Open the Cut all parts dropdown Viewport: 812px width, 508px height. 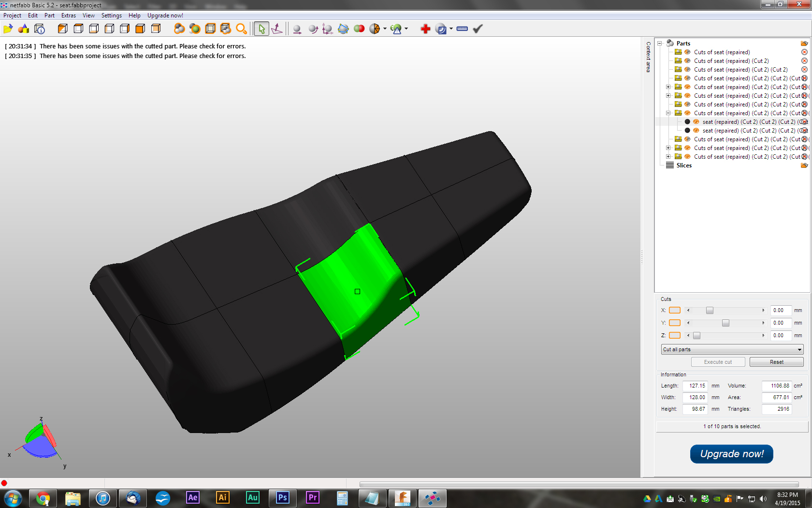click(732, 349)
